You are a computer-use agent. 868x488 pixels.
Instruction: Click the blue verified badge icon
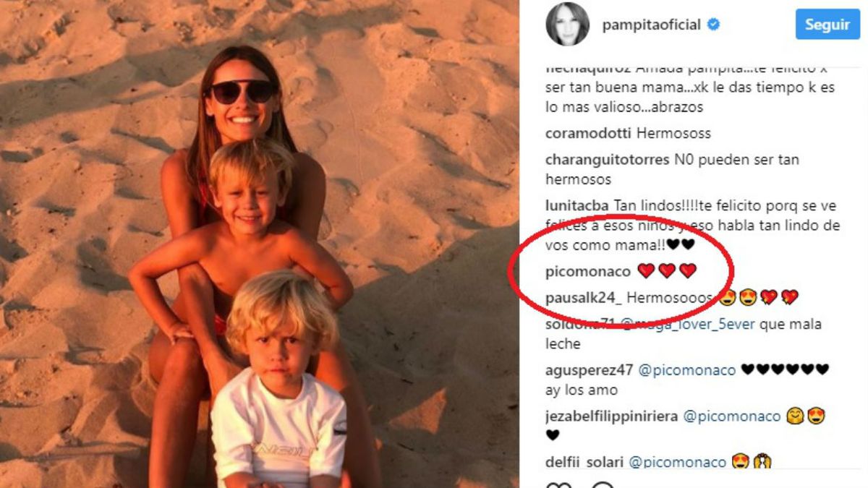coord(712,25)
